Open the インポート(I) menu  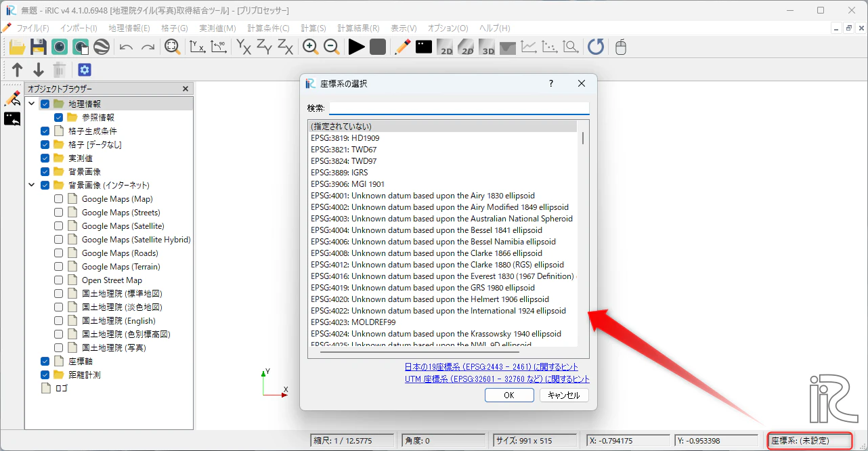coord(79,28)
